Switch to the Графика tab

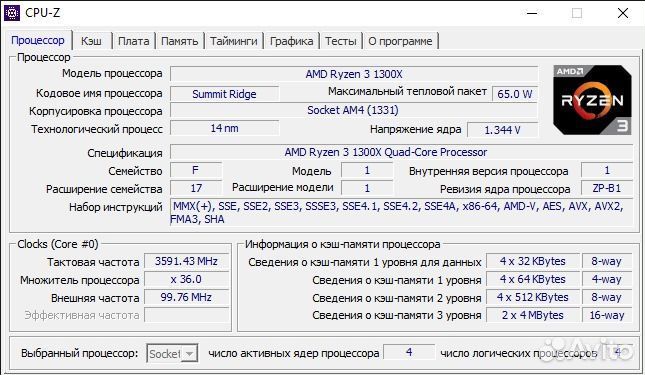(291, 41)
